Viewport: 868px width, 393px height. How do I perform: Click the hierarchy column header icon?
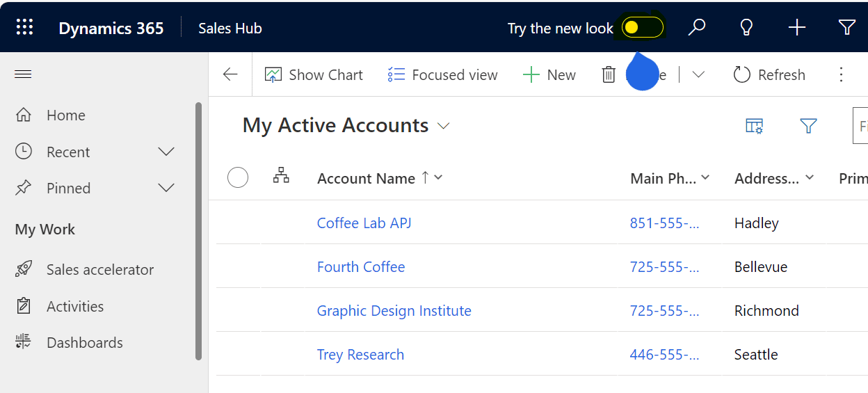(x=281, y=175)
